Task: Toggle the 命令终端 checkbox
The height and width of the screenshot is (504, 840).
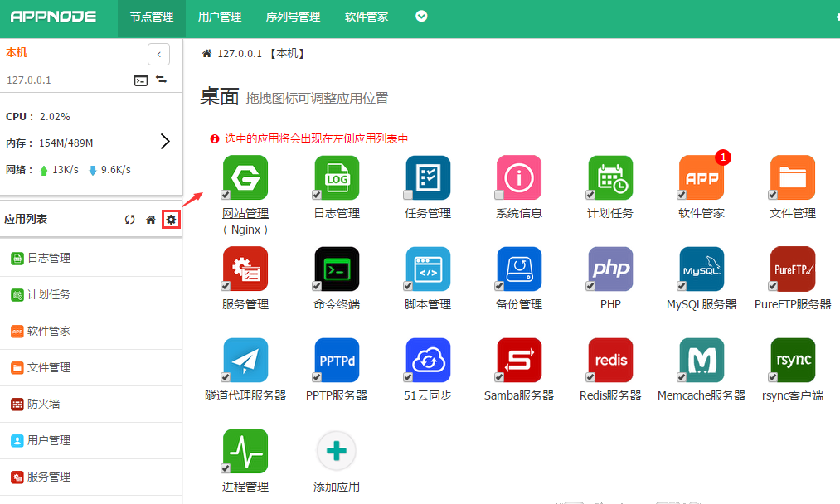Action: tap(317, 286)
